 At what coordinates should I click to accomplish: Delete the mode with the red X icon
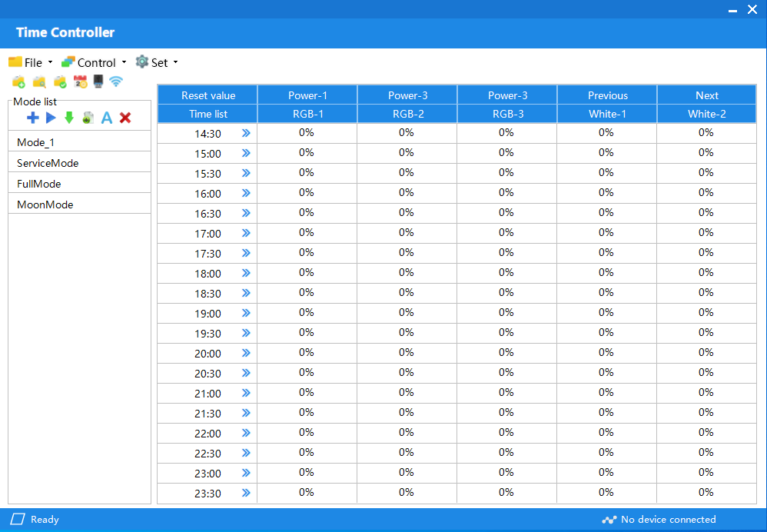click(125, 118)
